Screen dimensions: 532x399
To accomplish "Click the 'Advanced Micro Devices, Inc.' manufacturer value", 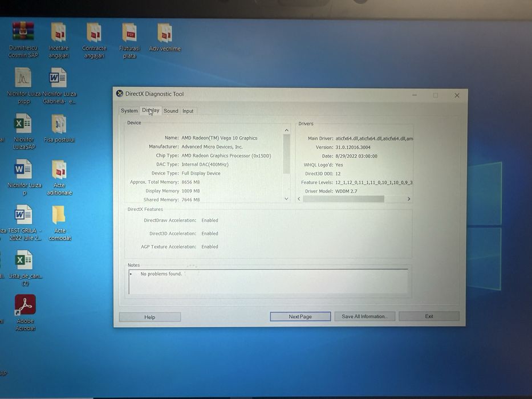I will [x=212, y=147].
